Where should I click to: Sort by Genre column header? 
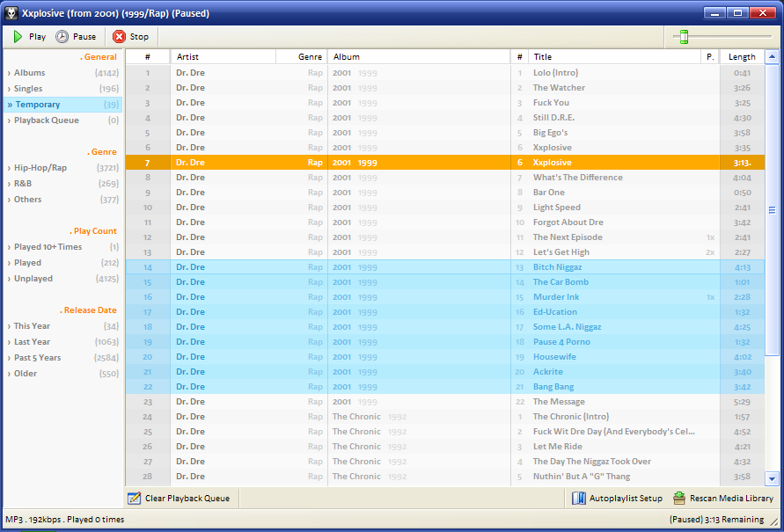click(302, 57)
